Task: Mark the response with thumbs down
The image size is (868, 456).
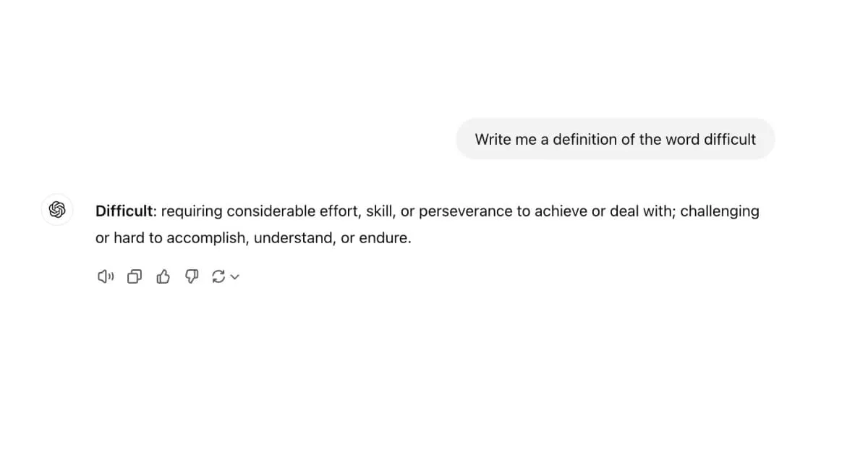Action: [192, 276]
